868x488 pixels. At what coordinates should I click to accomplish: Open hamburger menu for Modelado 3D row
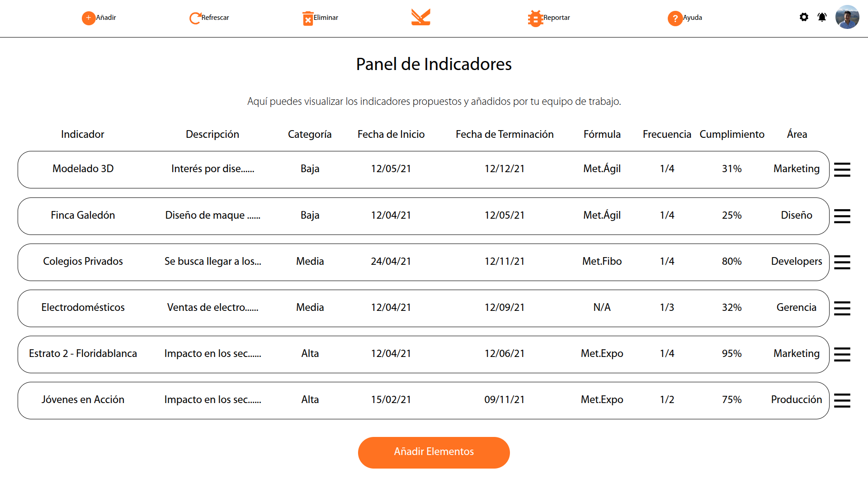coord(842,170)
